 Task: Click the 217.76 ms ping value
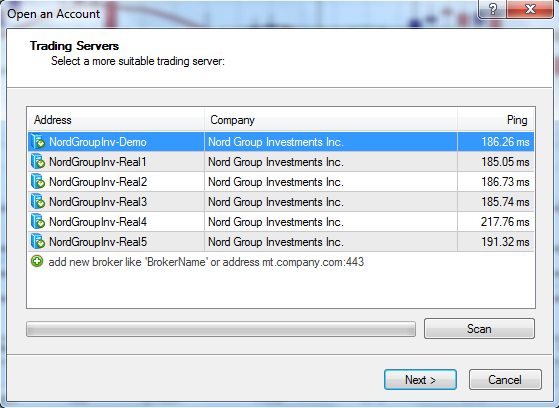click(x=505, y=222)
